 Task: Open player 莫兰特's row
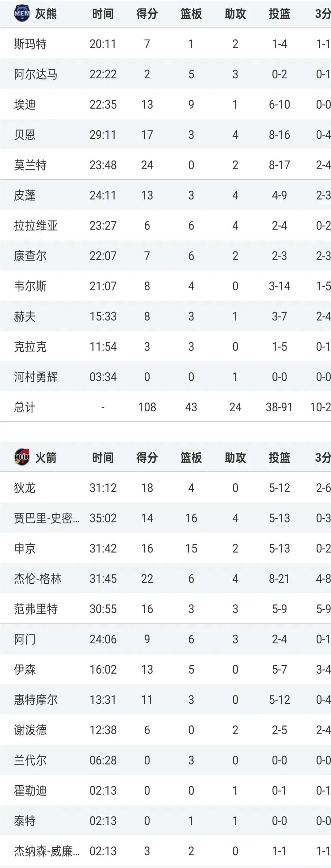click(x=30, y=165)
